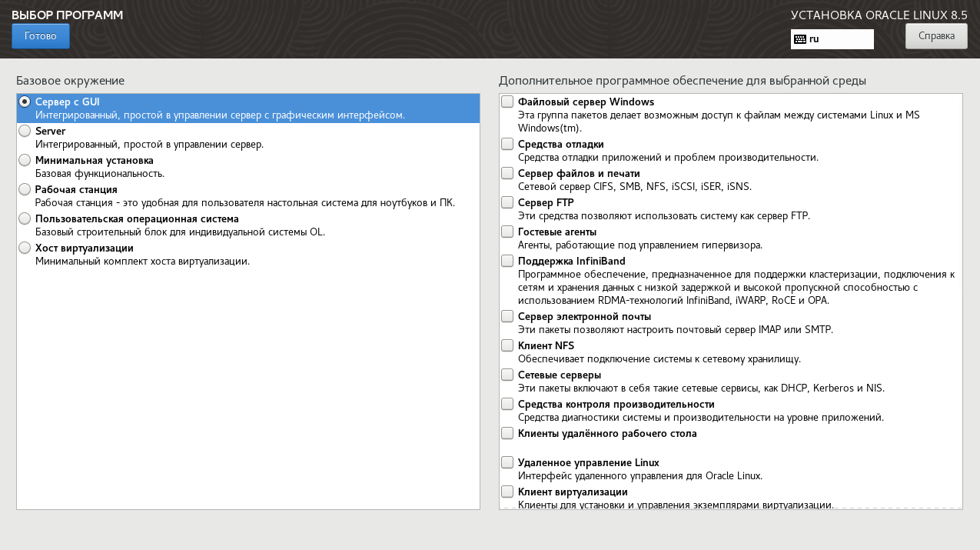The width and height of the screenshot is (980, 550).
Task: Click description 'Интегрированный, простой в управлении сервер.'
Action: click(149, 145)
